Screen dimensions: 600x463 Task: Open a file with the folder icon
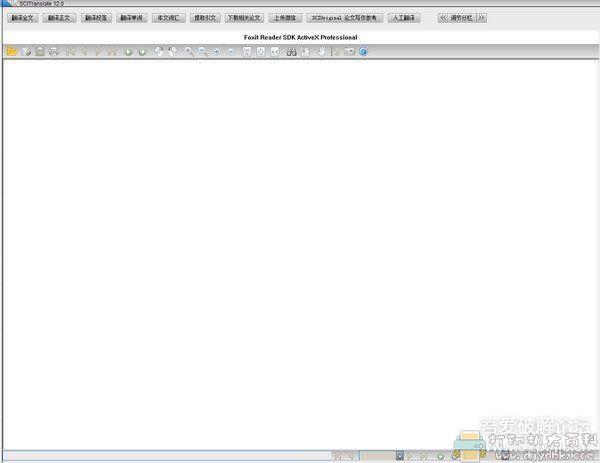coord(12,52)
